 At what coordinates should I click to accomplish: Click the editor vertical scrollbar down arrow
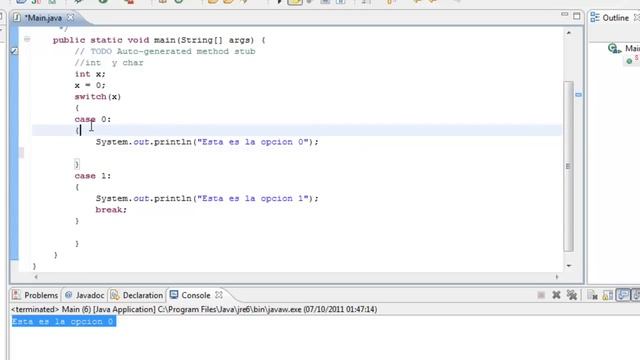tap(569, 266)
